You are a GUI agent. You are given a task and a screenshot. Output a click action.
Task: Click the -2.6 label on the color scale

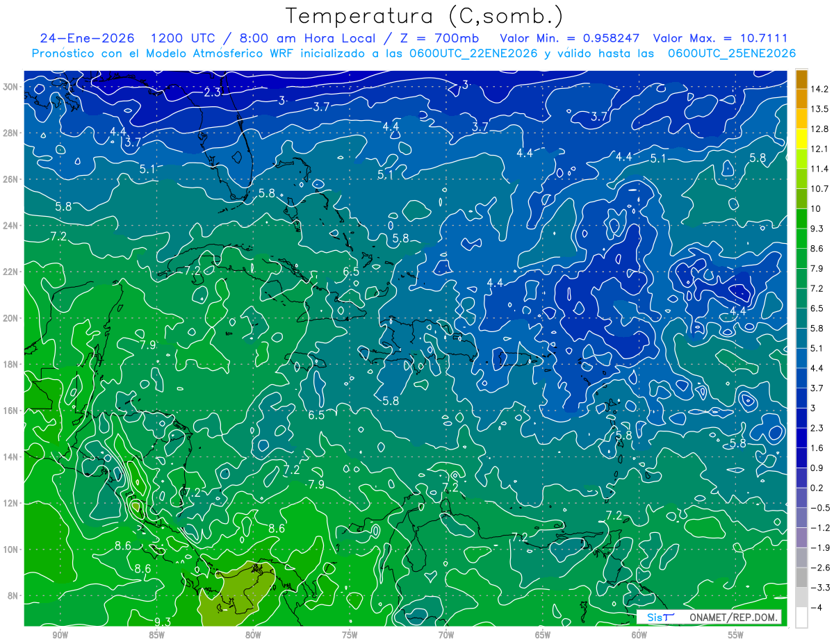point(819,568)
